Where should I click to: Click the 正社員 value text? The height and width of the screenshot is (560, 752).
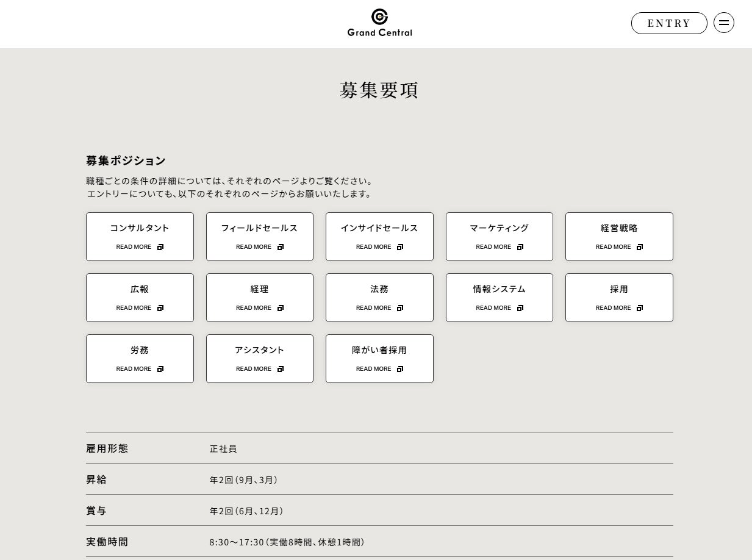click(223, 449)
